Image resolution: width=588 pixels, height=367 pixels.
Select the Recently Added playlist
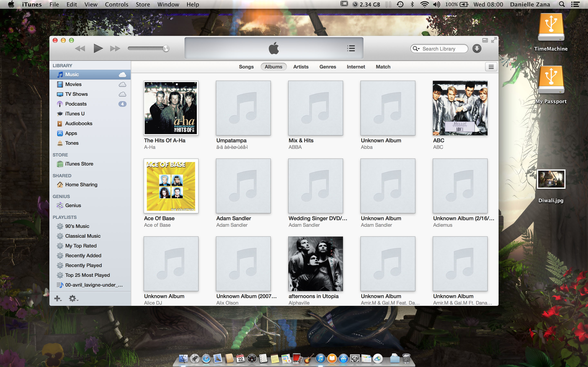(83, 256)
